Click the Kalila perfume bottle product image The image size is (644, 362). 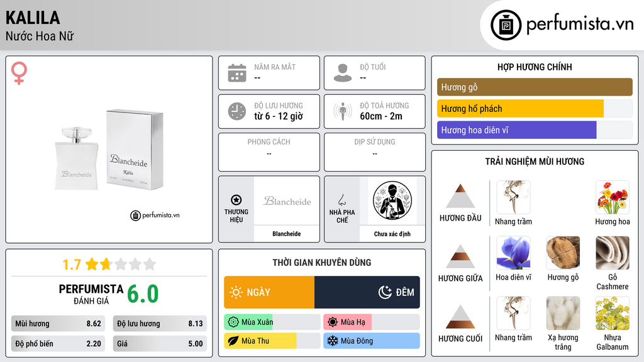click(x=109, y=150)
